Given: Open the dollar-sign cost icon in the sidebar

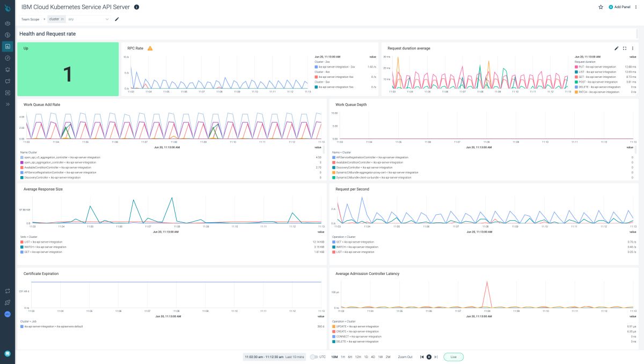Looking at the screenshot, I should coord(8,35).
